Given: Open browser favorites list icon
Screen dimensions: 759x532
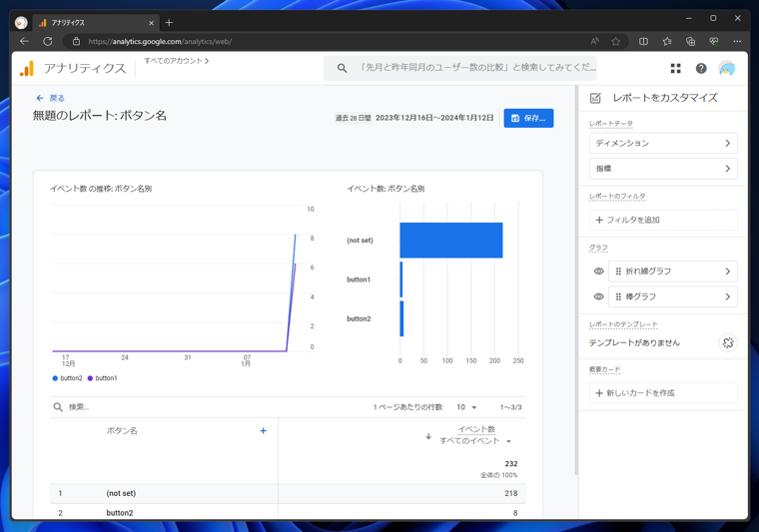Looking at the screenshot, I should point(667,42).
